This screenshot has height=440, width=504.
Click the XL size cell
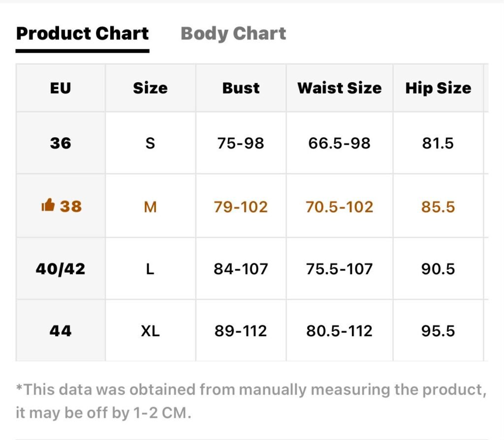150,331
